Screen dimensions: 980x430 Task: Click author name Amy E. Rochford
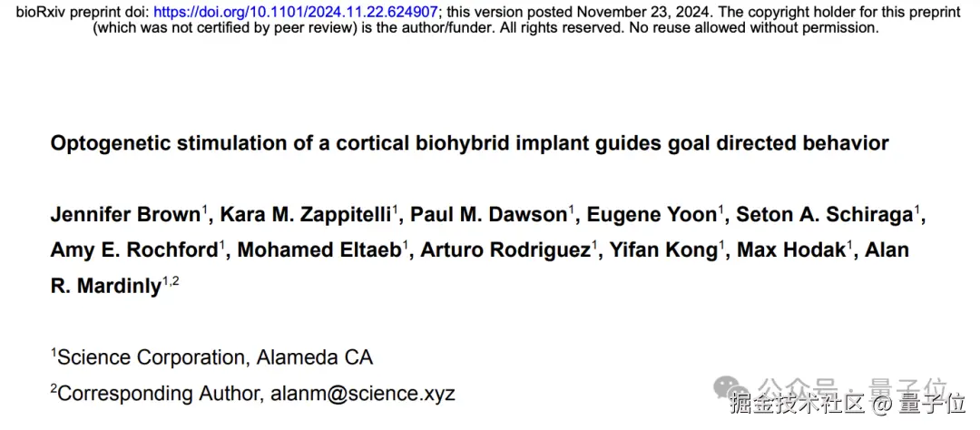(134, 249)
